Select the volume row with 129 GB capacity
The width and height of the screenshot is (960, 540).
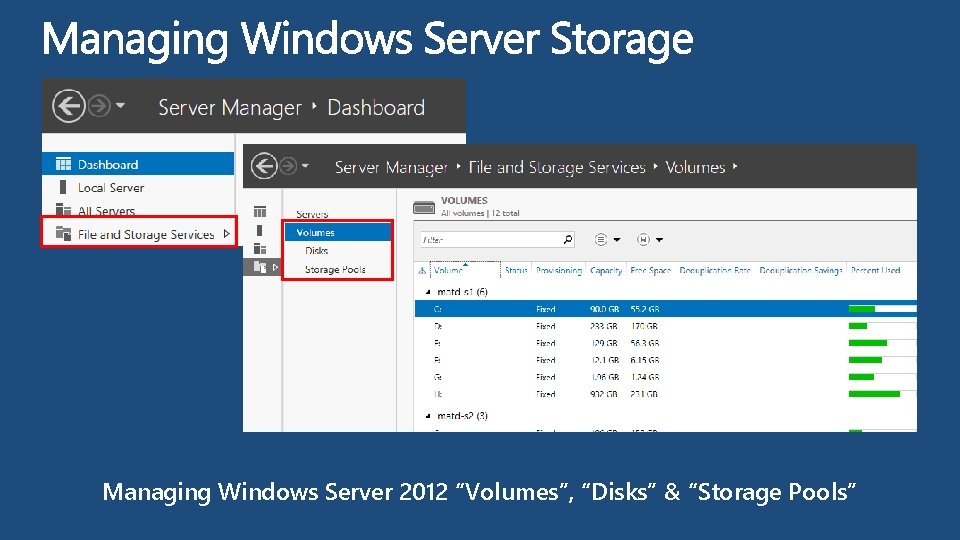click(666, 343)
